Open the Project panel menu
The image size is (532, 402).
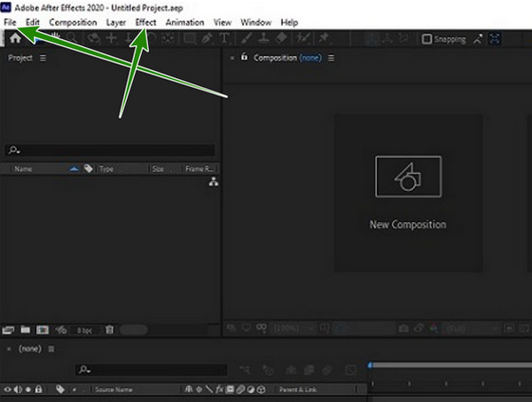[43, 58]
